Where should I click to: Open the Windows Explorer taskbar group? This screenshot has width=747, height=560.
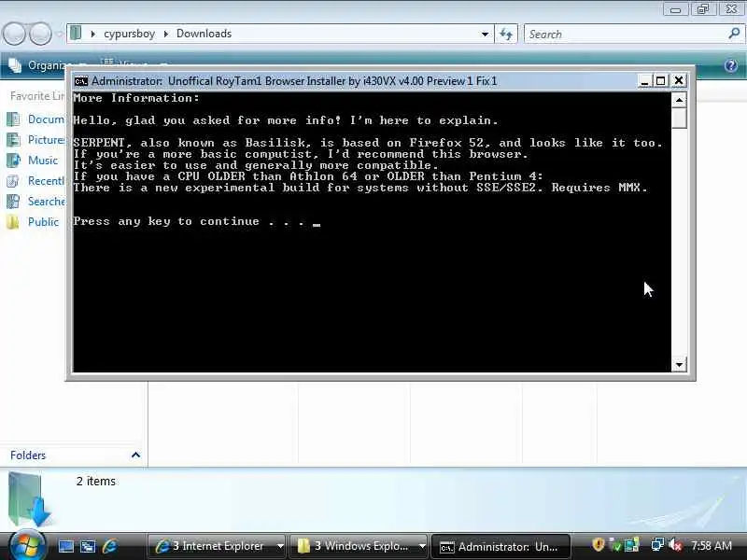[353, 546]
